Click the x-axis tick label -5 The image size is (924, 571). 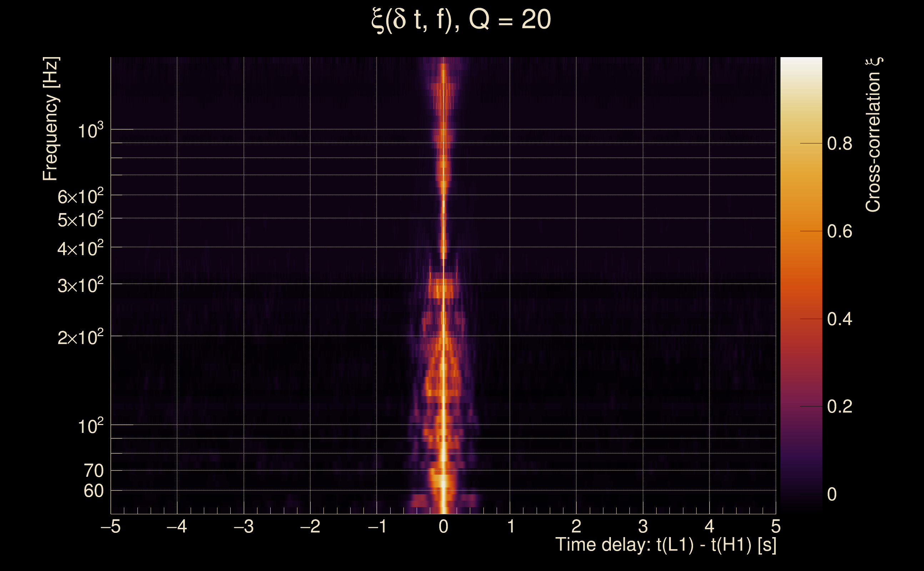[111, 526]
